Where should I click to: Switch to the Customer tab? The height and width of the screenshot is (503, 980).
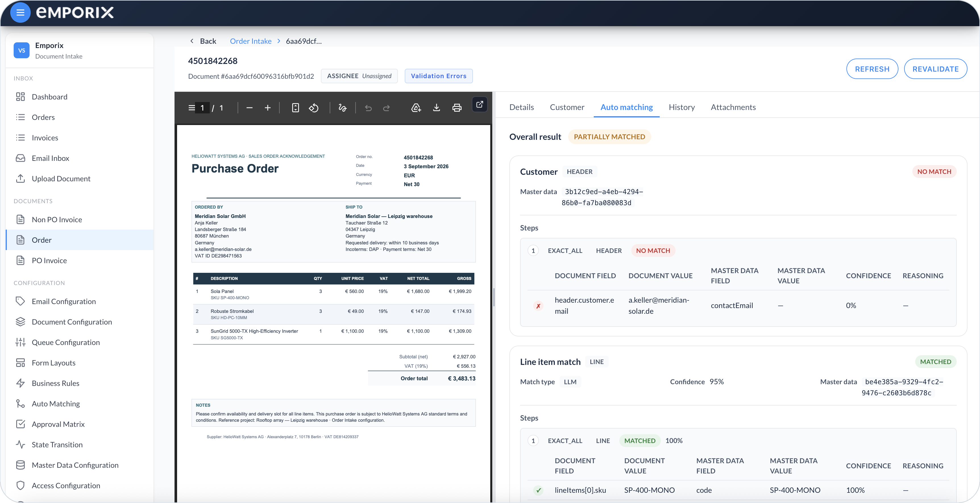[x=567, y=107]
